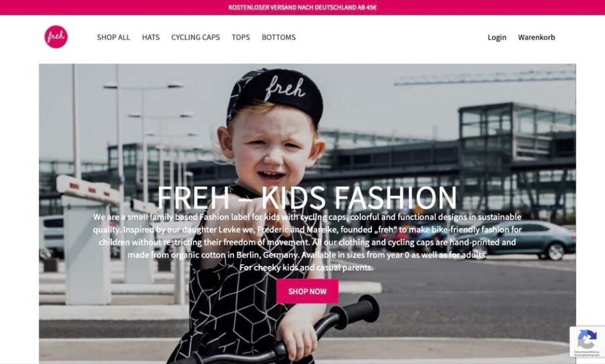Click the Kostenloser Versand announcement banner
The width and height of the screenshot is (605, 364).
[302, 7]
